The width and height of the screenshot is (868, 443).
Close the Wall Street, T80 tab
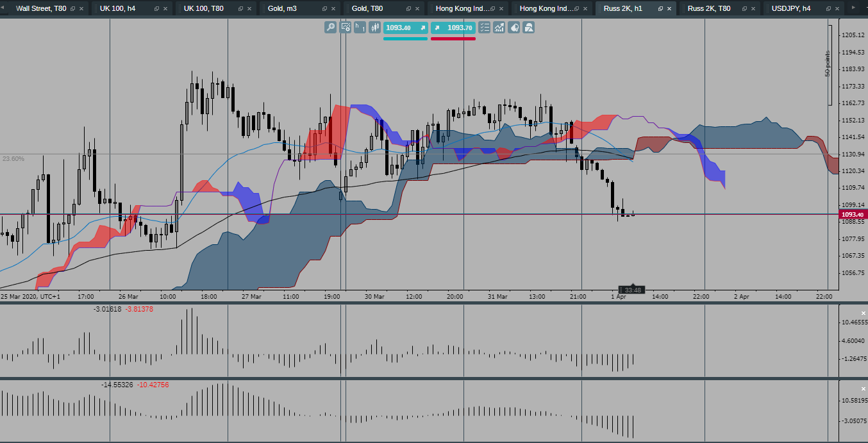click(x=81, y=9)
